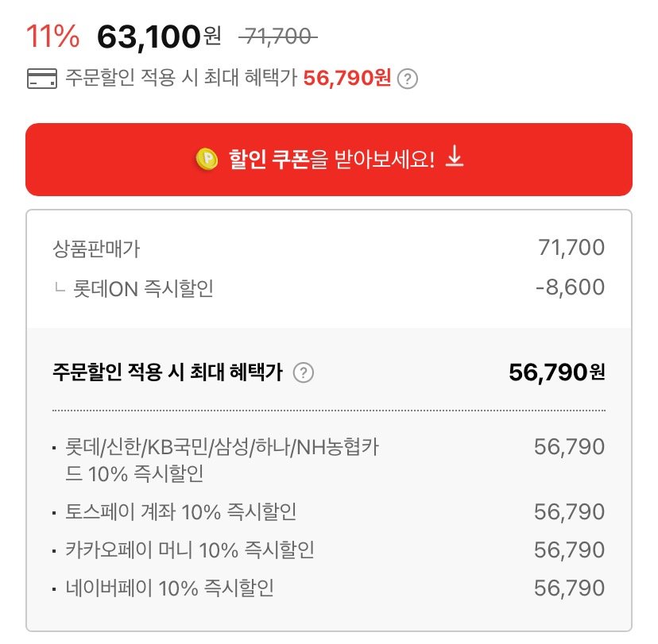The width and height of the screenshot is (658, 644).
Task: Select the 카카오페이 머니 10% 즉시할인 option
Action: (x=329, y=550)
